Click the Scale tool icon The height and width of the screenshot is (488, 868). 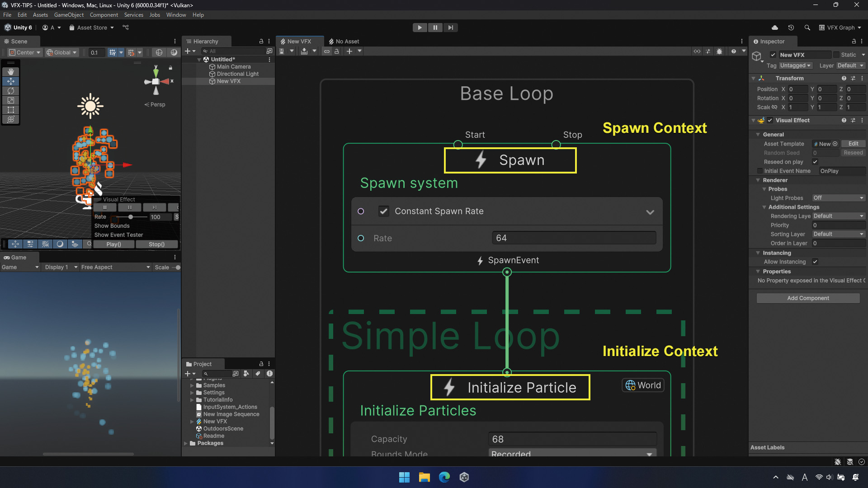(x=11, y=100)
